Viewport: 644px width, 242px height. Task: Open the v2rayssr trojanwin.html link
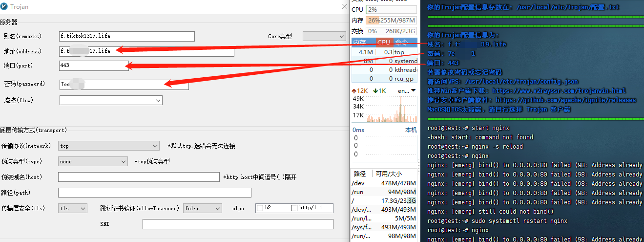pos(559,91)
